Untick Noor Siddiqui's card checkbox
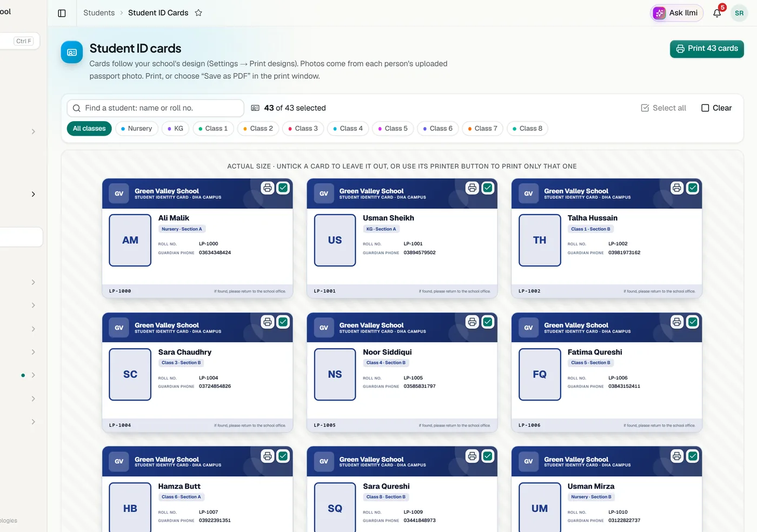The height and width of the screenshot is (532, 757). (x=488, y=322)
